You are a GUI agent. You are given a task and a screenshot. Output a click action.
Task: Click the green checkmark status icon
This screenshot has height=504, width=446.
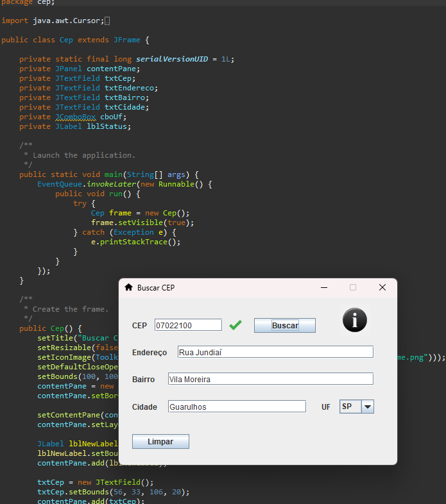click(x=236, y=325)
